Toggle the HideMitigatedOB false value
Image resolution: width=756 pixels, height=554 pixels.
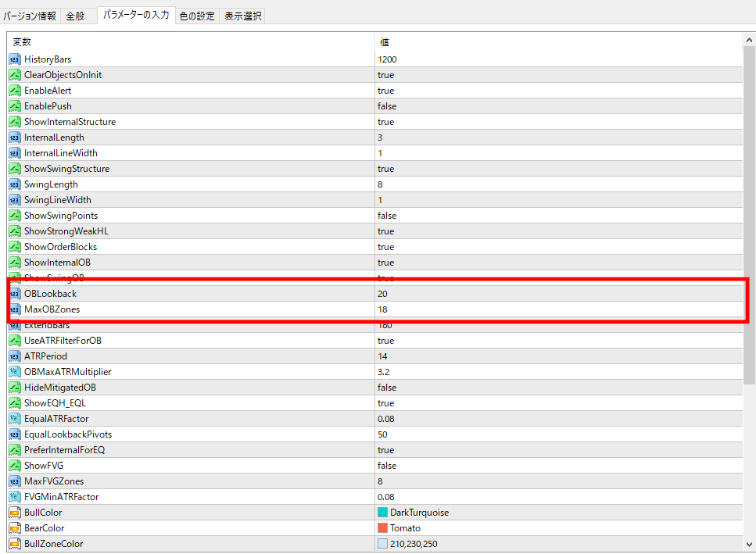386,388
